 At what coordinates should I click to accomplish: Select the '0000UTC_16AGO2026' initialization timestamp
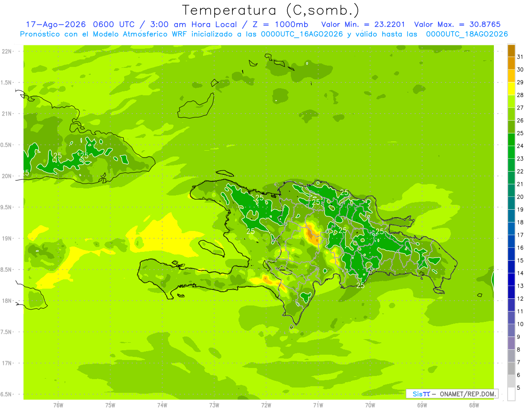coord(302,34)
